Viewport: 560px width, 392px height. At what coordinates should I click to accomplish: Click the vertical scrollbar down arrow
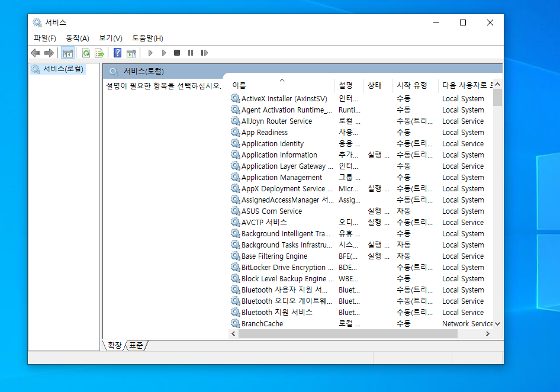click(497, 324)
